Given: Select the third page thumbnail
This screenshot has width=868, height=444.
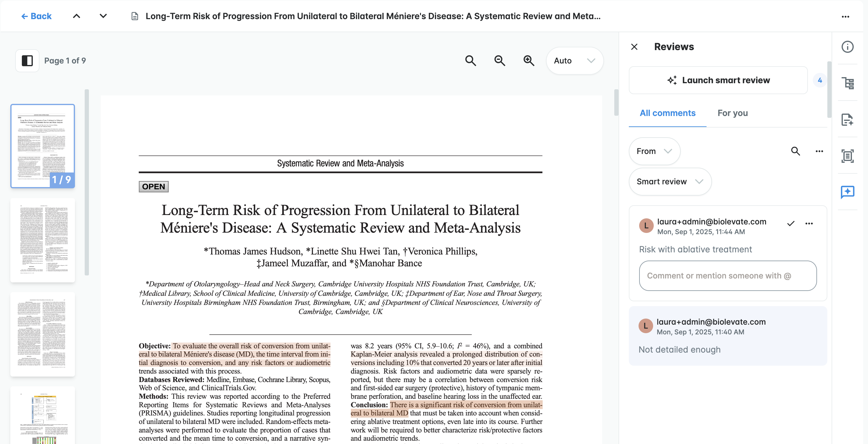Looking at the screenshot, I should coord(43,334).
